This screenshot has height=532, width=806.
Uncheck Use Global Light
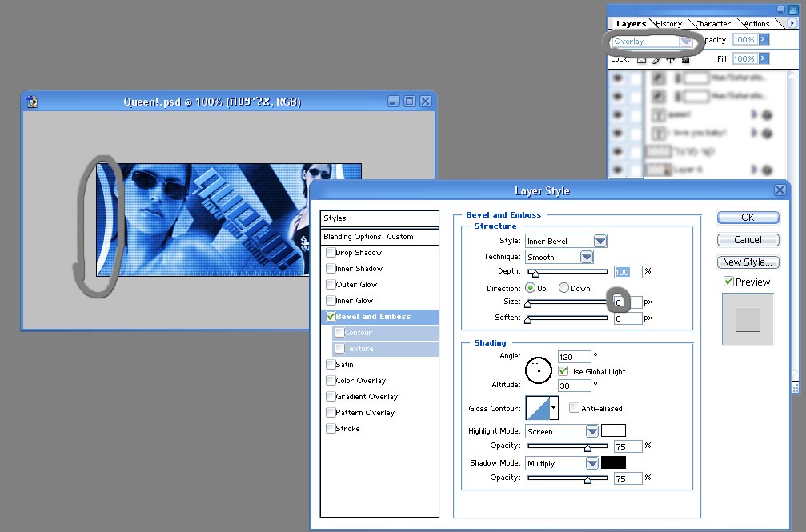click(x=563, y=371)
